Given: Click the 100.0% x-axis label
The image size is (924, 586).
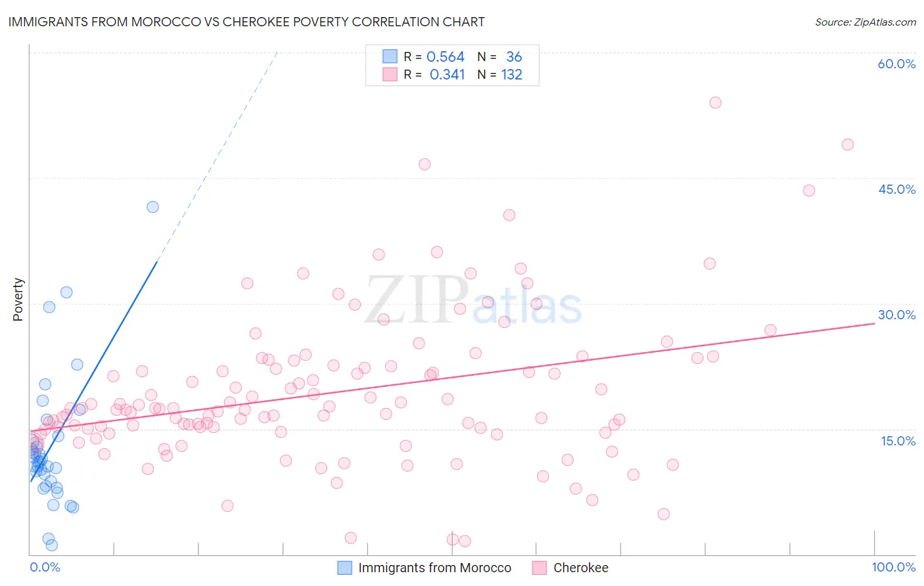Looking at the screenshot, I should tap(894, 567).
